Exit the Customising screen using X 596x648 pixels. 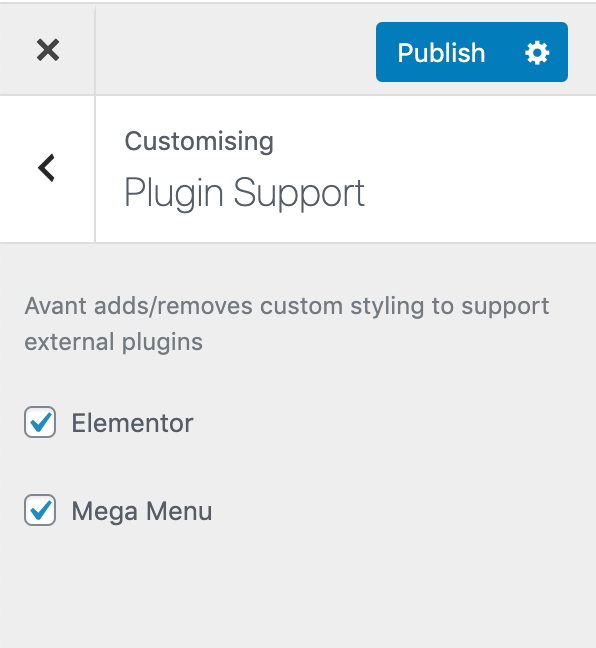pos(48,50)
